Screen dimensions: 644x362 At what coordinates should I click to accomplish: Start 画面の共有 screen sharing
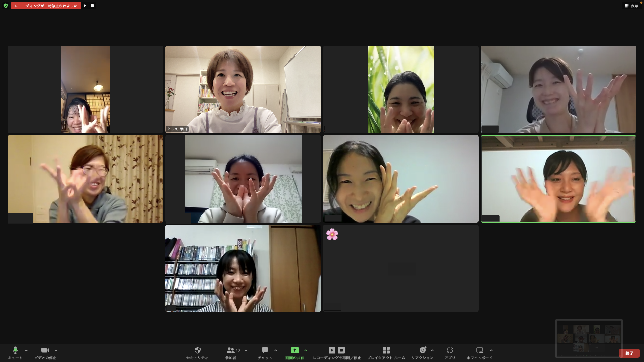tap(294, 353)
